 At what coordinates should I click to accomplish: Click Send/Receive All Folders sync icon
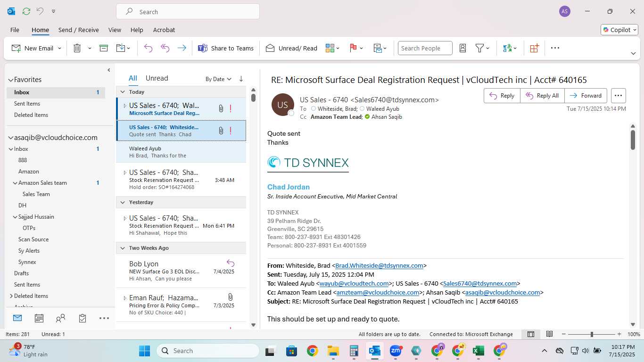[x=26, y=11]
